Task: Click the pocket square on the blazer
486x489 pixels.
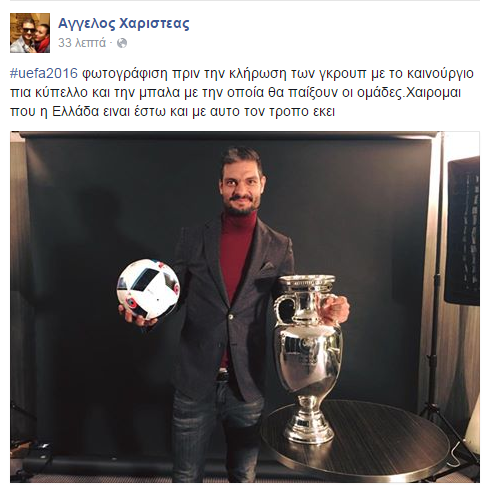Action: tap(267, 266)
